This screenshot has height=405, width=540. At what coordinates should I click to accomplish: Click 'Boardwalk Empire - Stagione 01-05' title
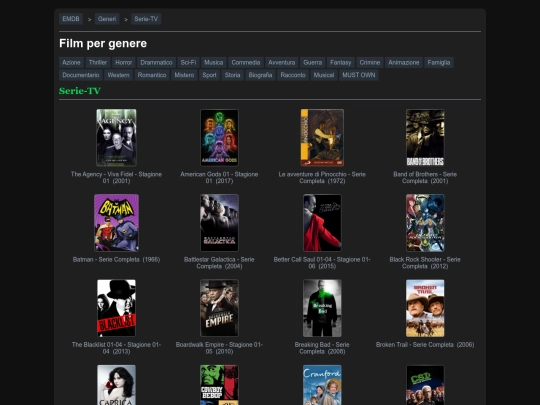pos(219,348)
